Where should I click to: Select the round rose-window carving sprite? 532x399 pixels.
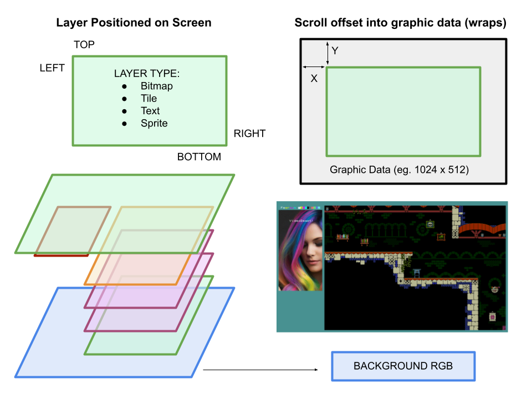349,228
